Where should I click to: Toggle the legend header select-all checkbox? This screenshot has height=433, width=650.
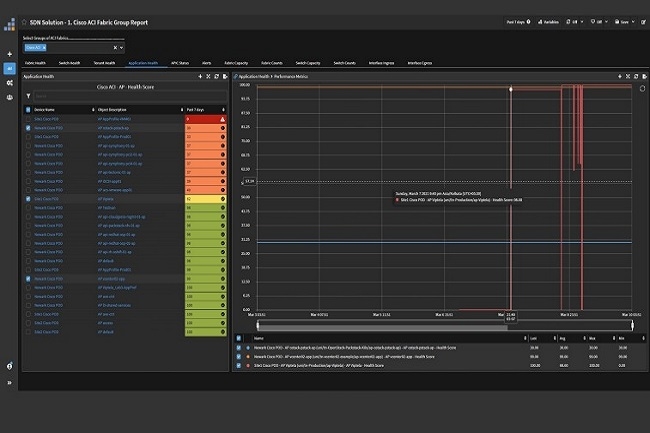pyautogui.click(x=238, y=338)
